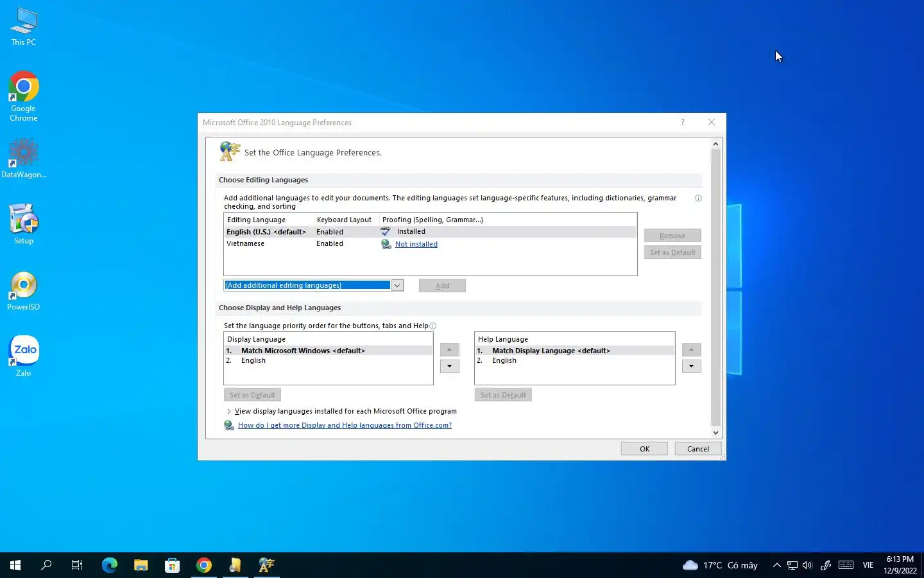Open 'How do I get more Display' link
This screenshot has height=578, width=924.
[345, 425]
